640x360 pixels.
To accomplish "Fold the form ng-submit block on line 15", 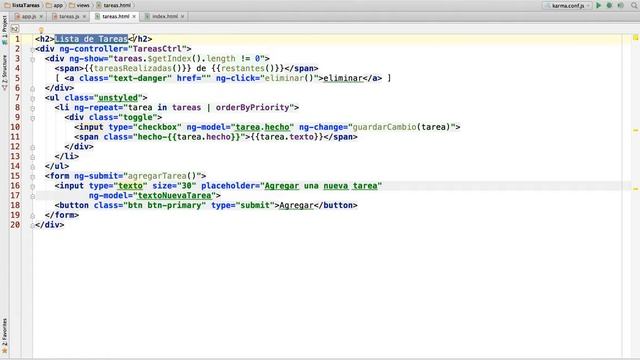I will coord(32,177).
